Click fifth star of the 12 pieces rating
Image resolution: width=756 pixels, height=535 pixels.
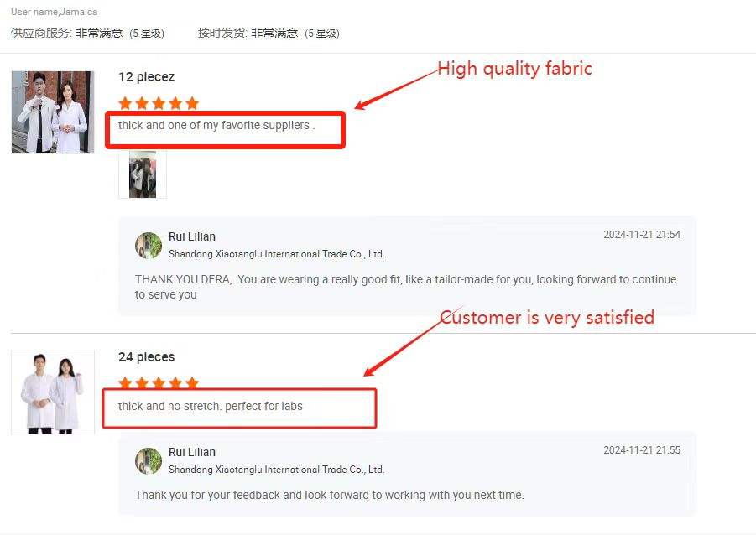(192, 102)
